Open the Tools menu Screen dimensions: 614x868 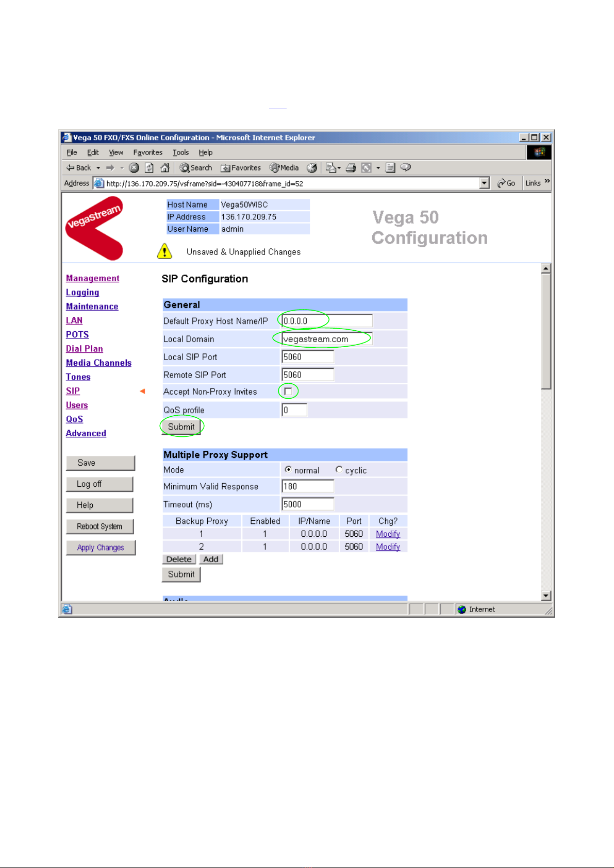click(x=180, y=152)
